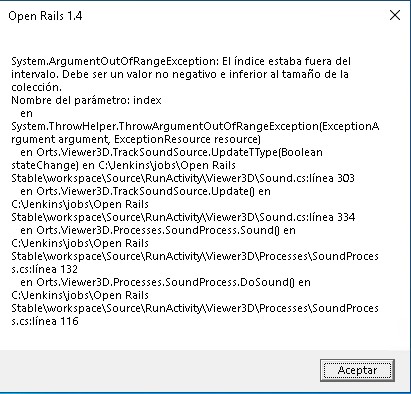This screenshot has width=411, height=394.
Task: Click the Open Rails 1.4 window title
Action: pos(45,16)
